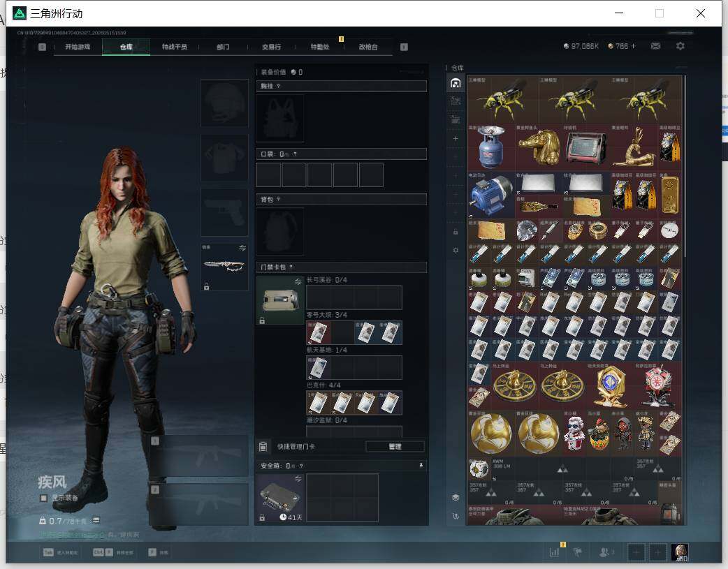
Task: Click the player avatar in bottom bar
Action: click(x=680, y=552)
